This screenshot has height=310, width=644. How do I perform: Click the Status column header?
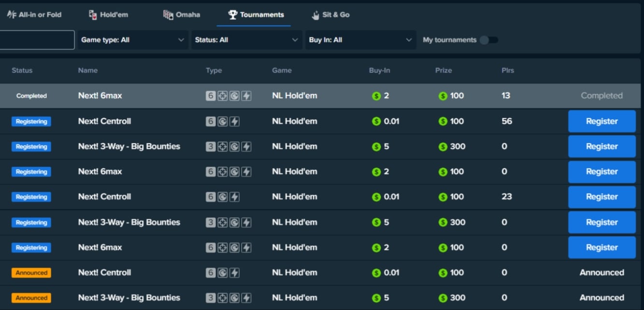(22, 70)
